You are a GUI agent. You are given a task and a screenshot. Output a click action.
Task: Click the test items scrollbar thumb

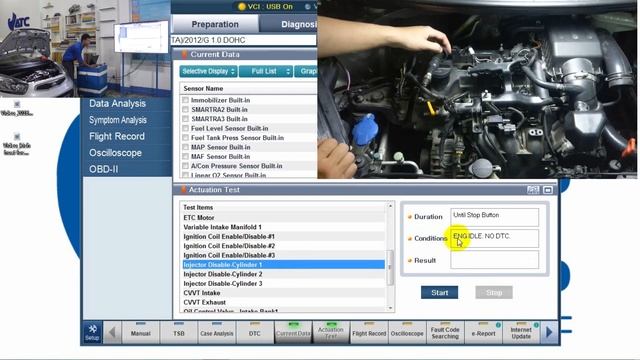pos(390,267)
